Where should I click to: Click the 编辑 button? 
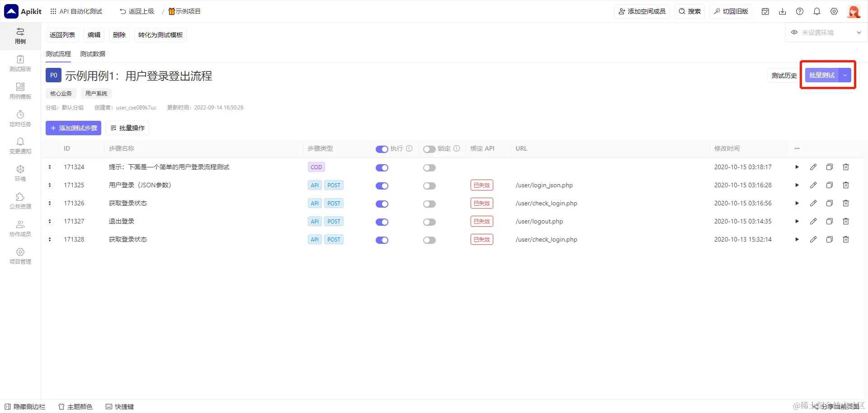94,35
